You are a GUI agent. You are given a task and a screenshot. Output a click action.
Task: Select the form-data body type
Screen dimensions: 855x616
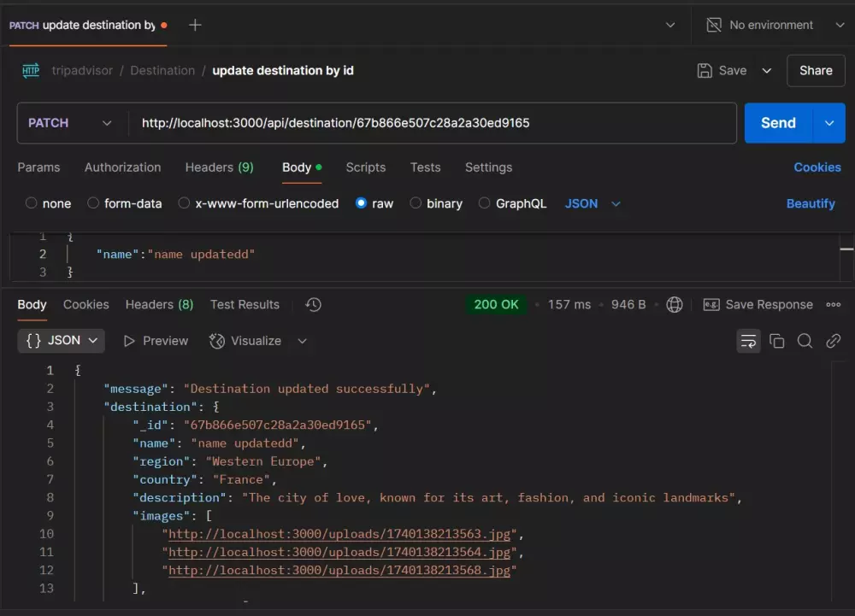(x=94, y=203)
